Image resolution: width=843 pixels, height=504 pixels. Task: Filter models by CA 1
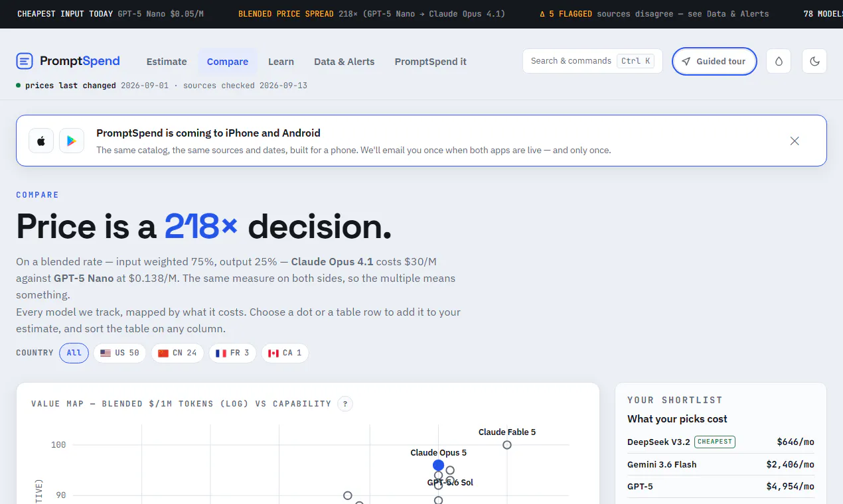285,353
